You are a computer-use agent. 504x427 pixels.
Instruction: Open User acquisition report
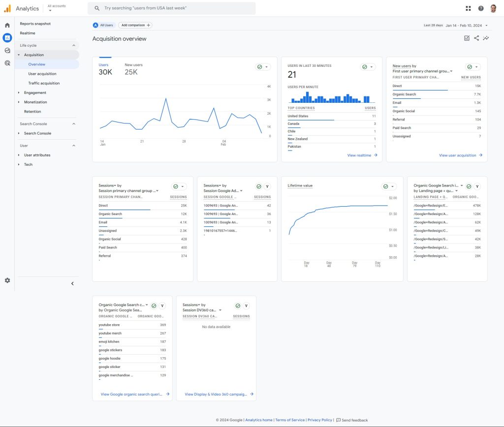[42, 74]
